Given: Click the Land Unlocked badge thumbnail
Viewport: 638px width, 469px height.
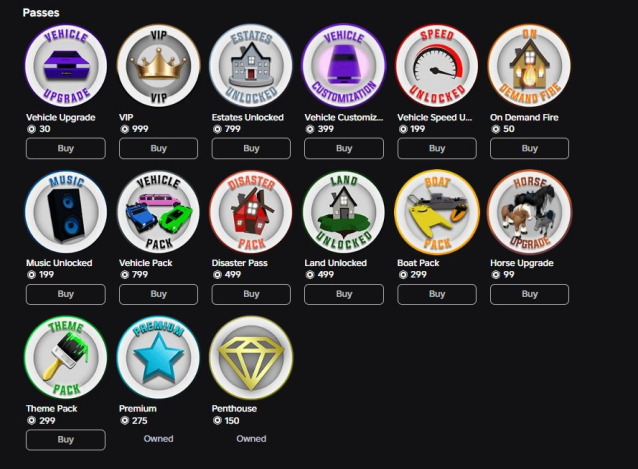Looking at the screenshot, I should (x=344, y=212).
